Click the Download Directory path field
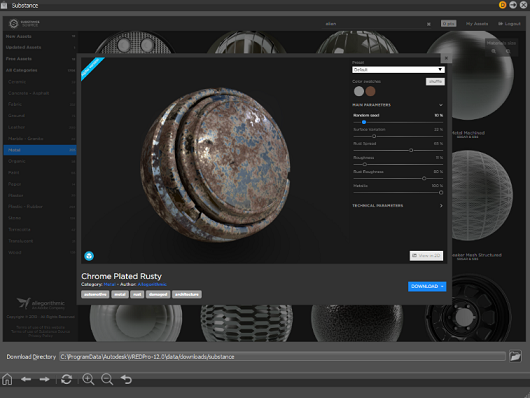Screen dimensions: 532x398 coord(282,357)
